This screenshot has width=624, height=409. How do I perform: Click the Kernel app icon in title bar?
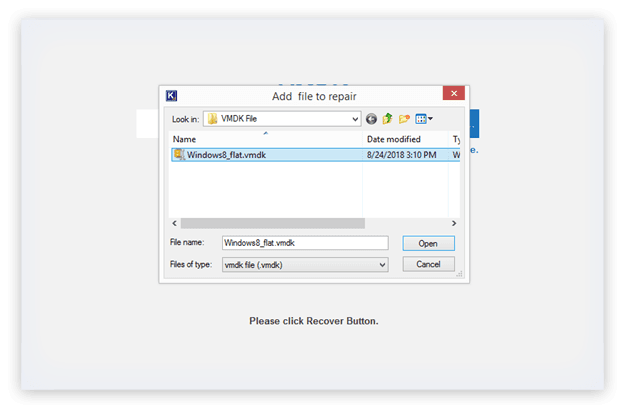pos(171,96)
